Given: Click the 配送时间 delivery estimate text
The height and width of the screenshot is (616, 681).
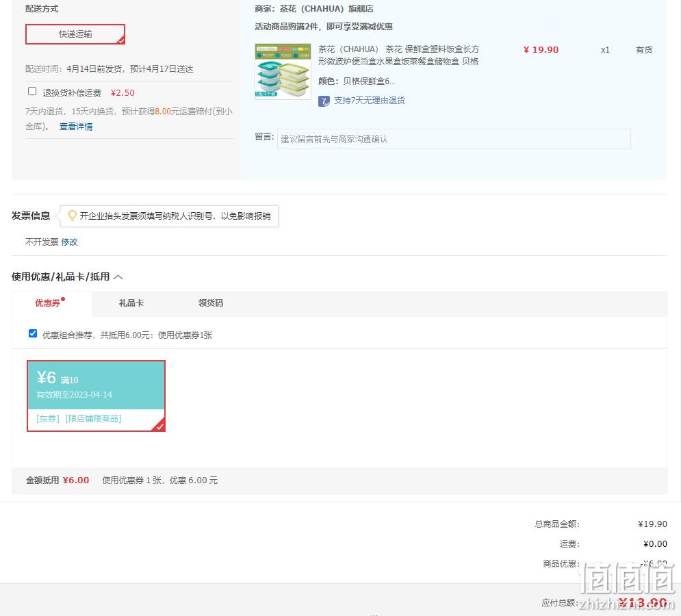Looking at the screenshot, I should pyautogui.click(x=109, y=68).
